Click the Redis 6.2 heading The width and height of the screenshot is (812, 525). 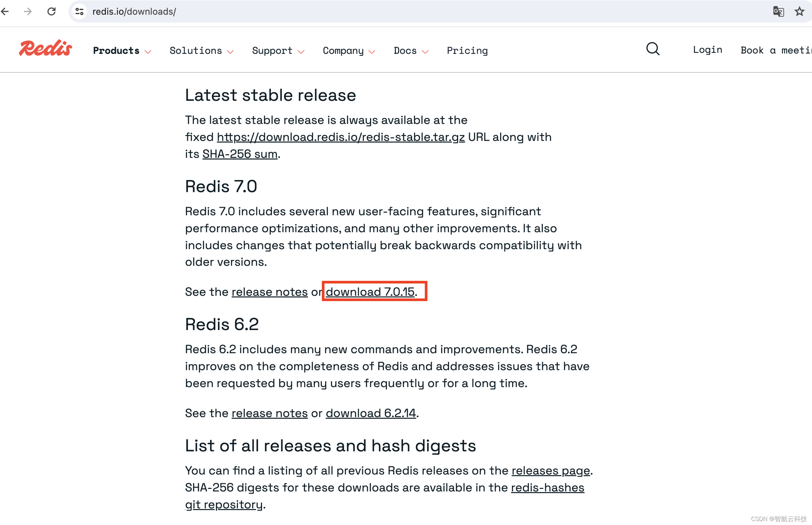click(x=222, y=324)
